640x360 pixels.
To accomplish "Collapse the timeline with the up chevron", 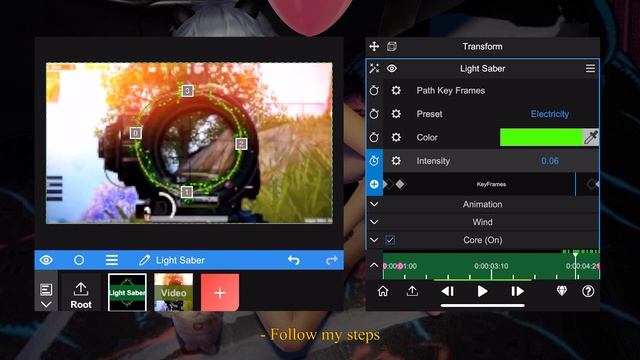I will [374, 266].
